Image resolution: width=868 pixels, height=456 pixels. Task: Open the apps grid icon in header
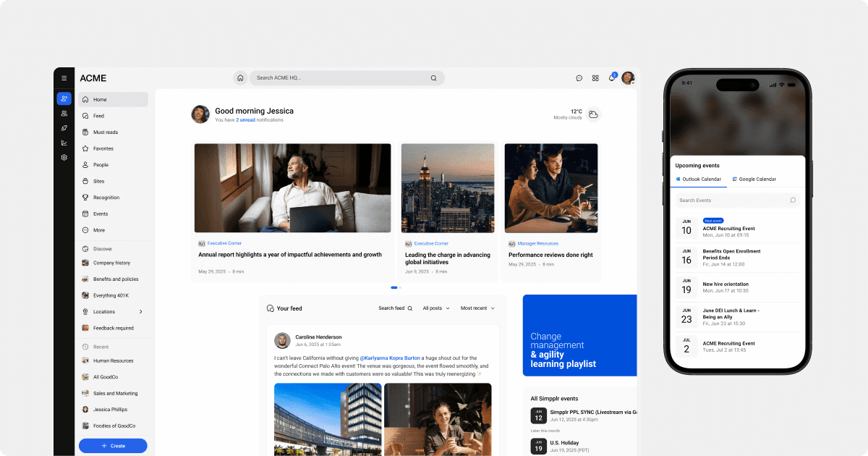[595, 78]
